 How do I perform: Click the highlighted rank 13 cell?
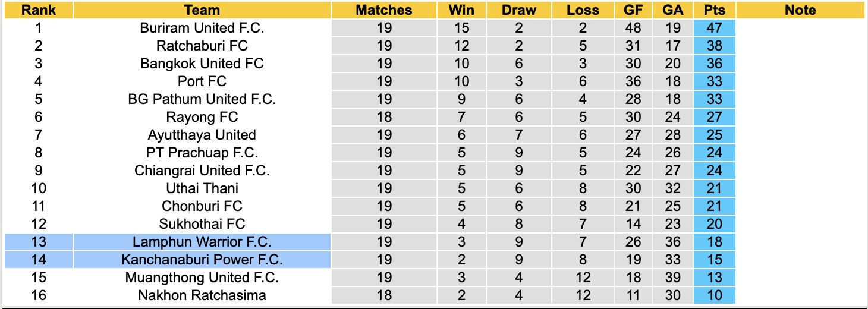coord(39,242)
